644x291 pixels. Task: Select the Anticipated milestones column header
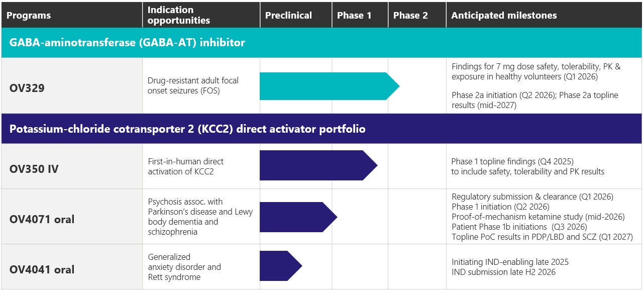pos(504,15)
